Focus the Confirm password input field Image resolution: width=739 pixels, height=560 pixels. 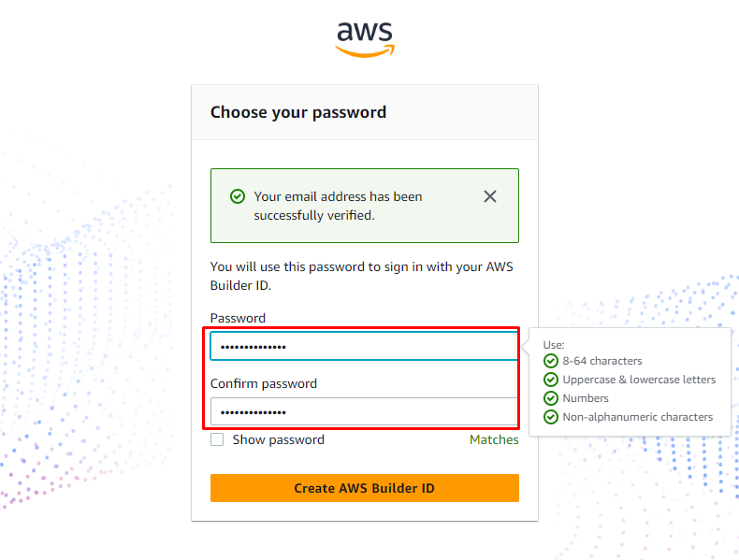pos(363,412)
